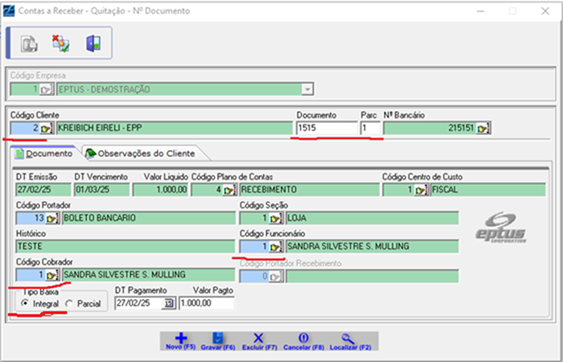Click the LOJA section name field
The image size is (563, 362).
point(372,218)
